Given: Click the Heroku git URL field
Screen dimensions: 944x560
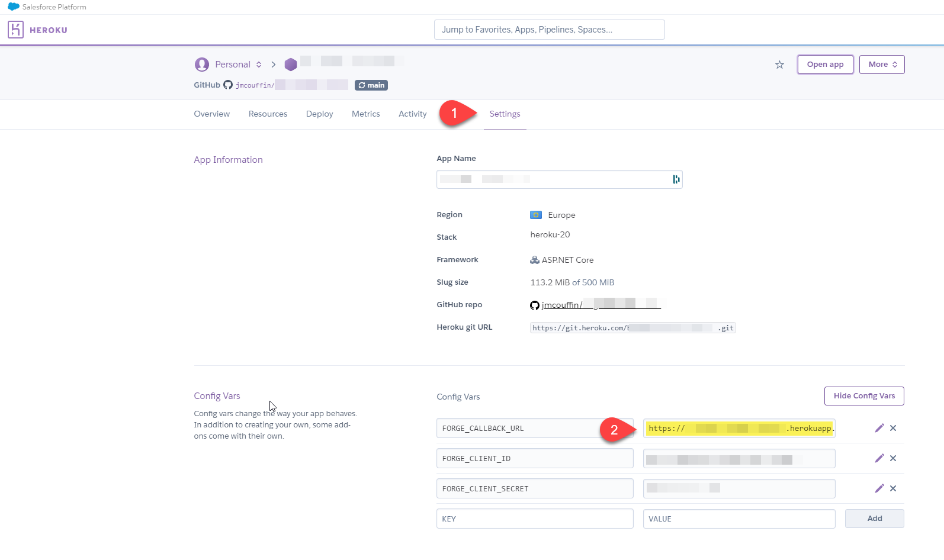Looking at the screenshot, I should pos(632,328).
